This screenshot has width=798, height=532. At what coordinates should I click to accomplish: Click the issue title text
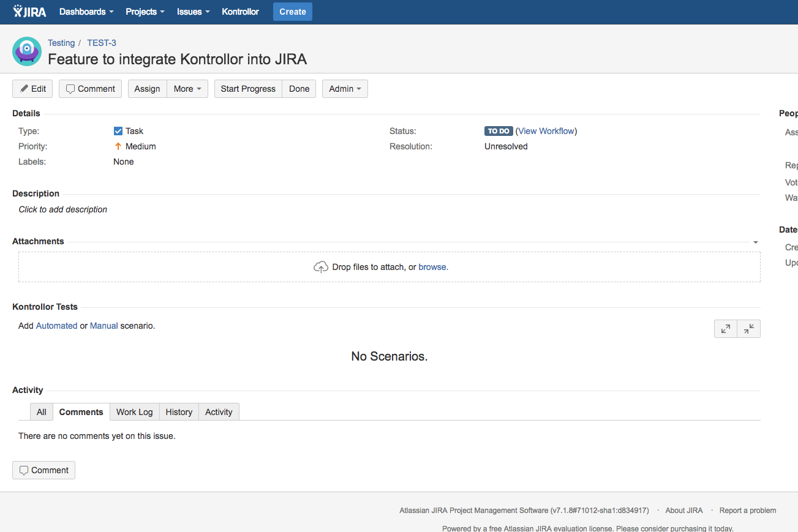[x=178, y=59]
